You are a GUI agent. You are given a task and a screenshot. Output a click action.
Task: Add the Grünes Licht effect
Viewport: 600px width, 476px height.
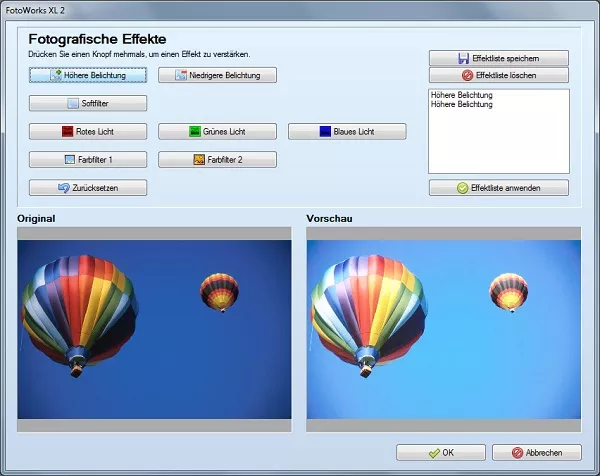[x=217, y=132]
